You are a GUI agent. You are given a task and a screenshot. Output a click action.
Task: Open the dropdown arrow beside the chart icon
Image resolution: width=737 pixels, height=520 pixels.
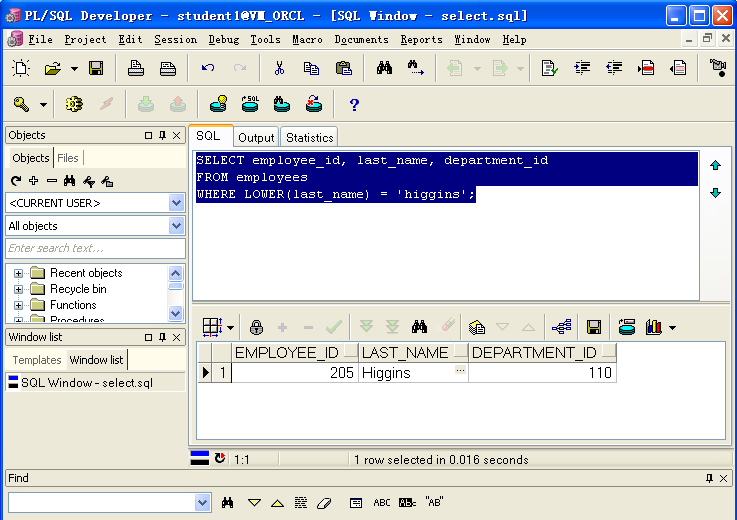[673, 328]
